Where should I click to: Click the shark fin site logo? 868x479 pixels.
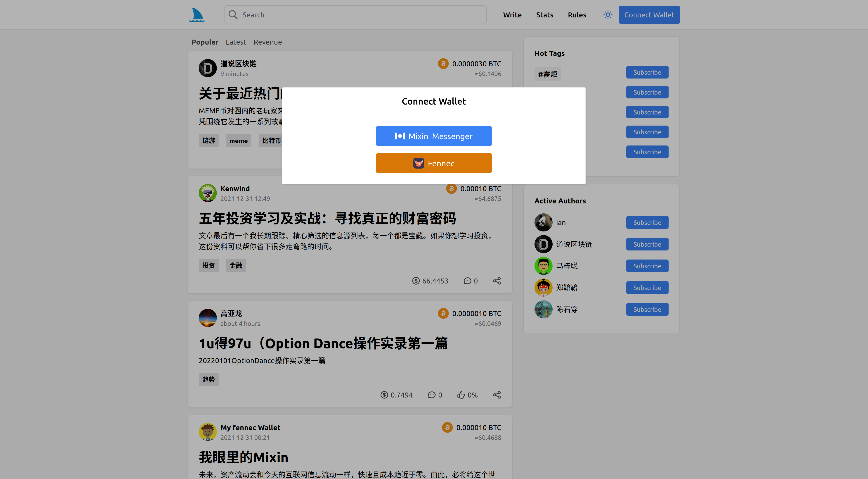(197, 15)
